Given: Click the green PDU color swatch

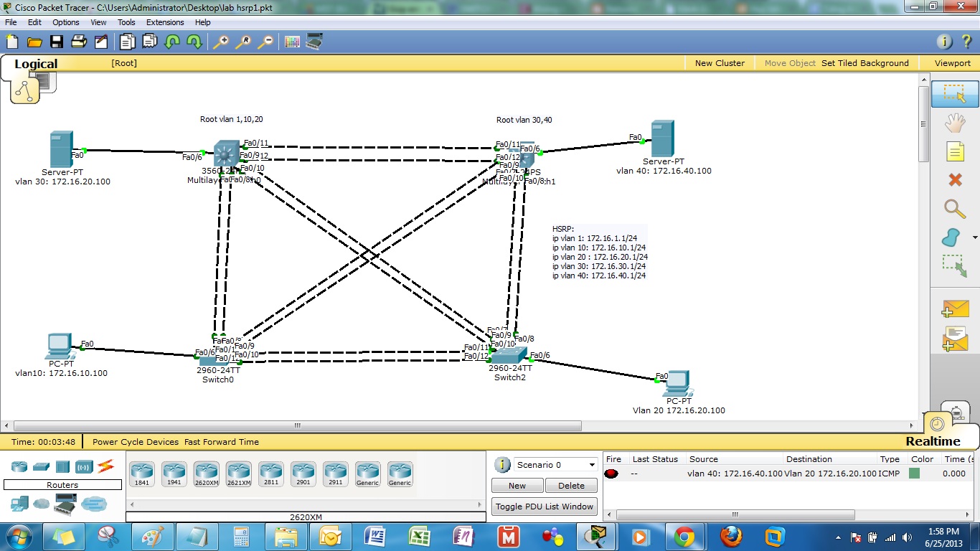Looking at the screenshot, I should (914, 474).
